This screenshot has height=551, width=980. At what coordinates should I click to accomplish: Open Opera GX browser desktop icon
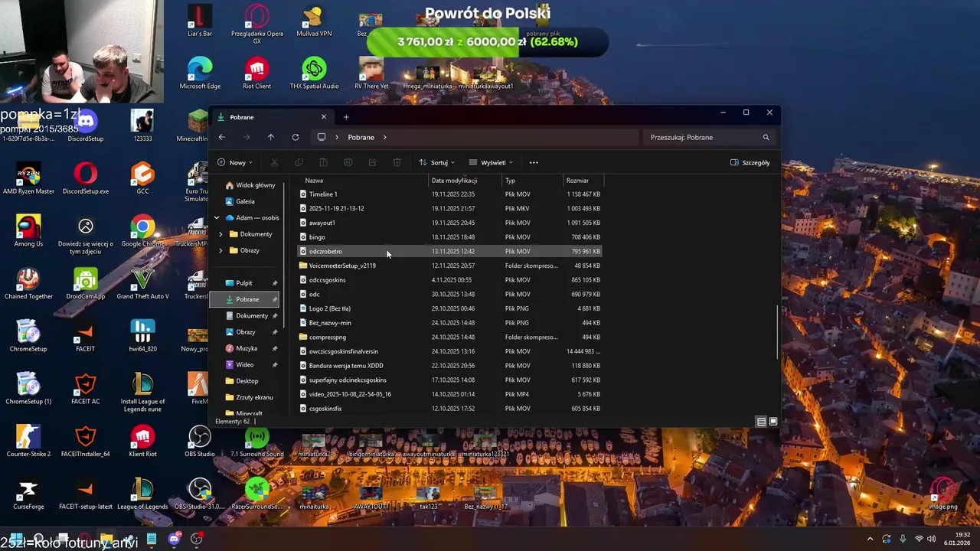tap(257, 24)
